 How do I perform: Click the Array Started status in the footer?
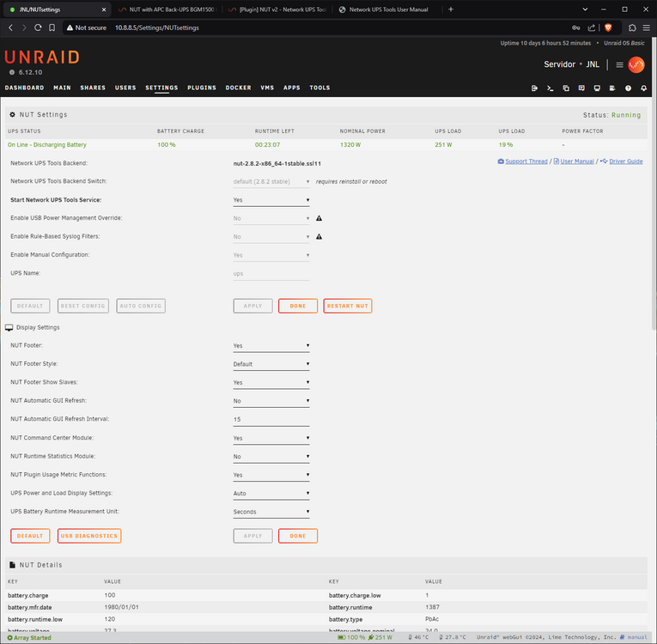(29, 638)
